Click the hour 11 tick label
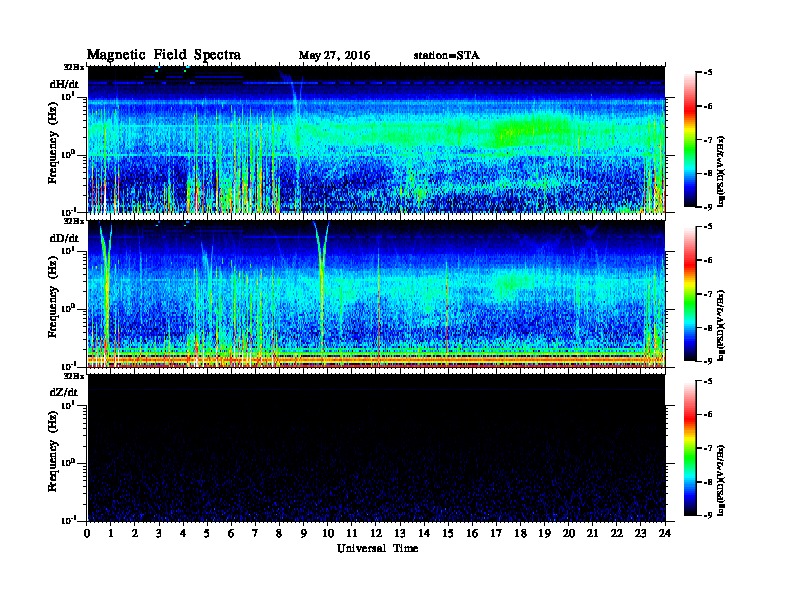This screenshot has width=792, height=612. (x=352, y=533)
